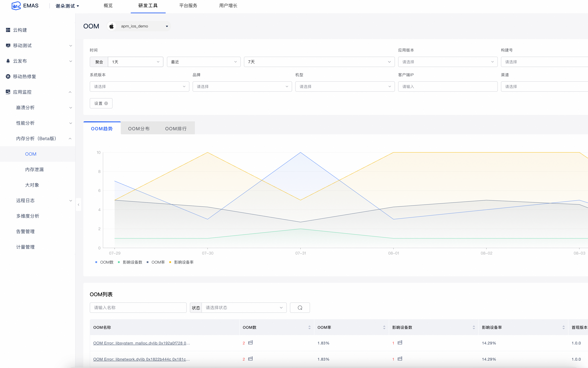Open the 构建号 select dropdown
The height and width of the screenshot is (368, 588).
click(x=544, y=62)
